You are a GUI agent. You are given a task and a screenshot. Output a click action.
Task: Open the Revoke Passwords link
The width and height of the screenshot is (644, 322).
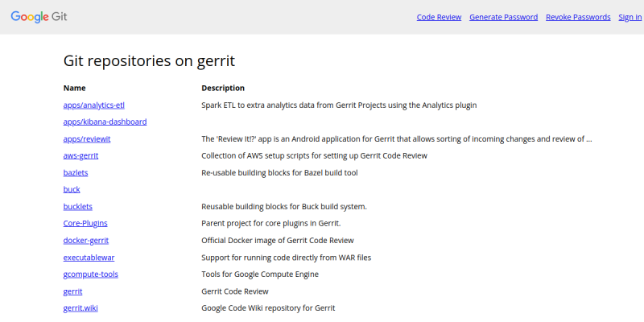578,17
